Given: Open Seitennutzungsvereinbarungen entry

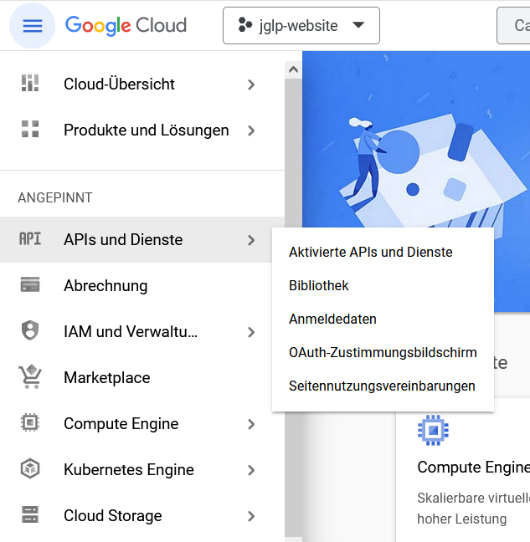Looking at the screenshot, I should (x=383, y=386).
